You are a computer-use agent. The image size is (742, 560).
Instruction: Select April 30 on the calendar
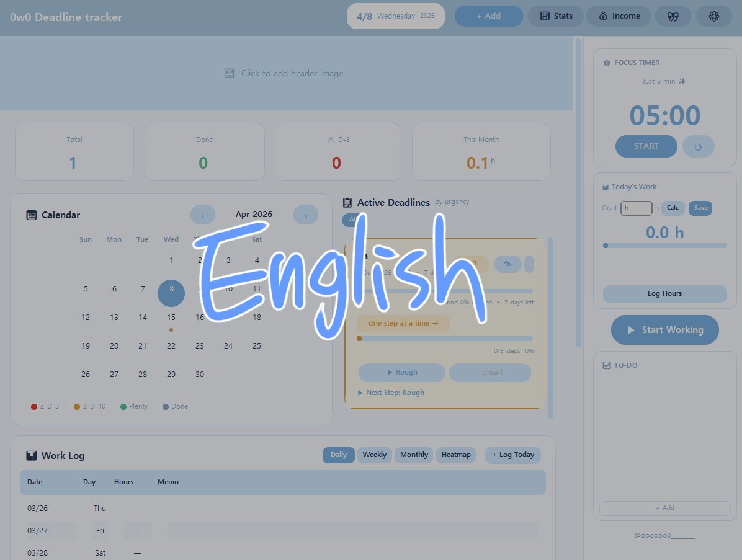point(200,374)
